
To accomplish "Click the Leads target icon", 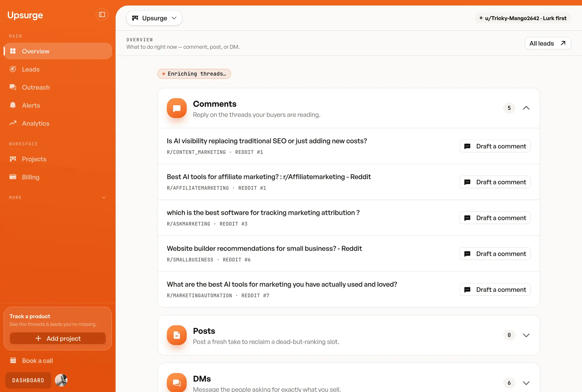I will coord(13,69).
